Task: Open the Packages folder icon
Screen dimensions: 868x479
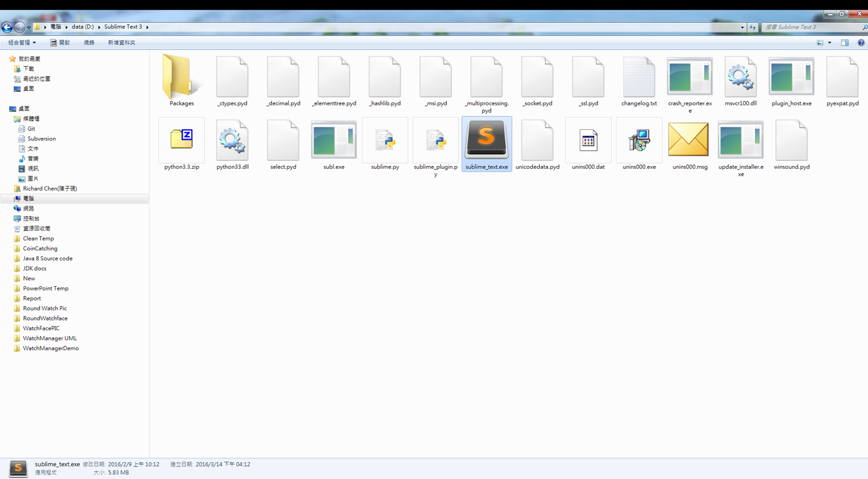Action: click(182, 76)
